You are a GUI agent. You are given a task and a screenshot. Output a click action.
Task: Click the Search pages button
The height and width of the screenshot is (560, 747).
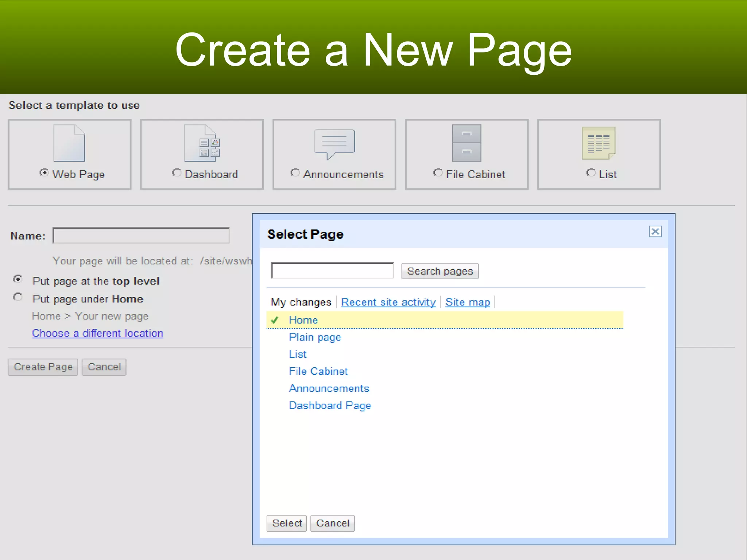pyautogui.click(x=440, y=271)
